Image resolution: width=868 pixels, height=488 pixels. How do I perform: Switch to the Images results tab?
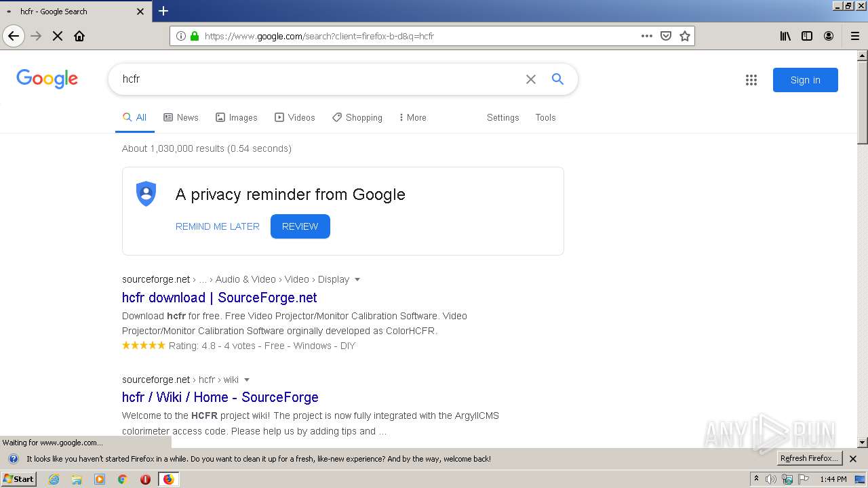237,117
